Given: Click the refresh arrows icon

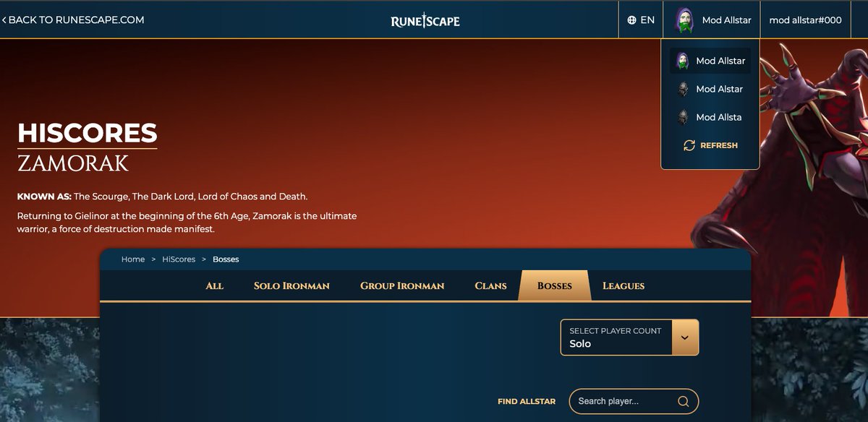Looking at the screenshot, I should [689, 145].
